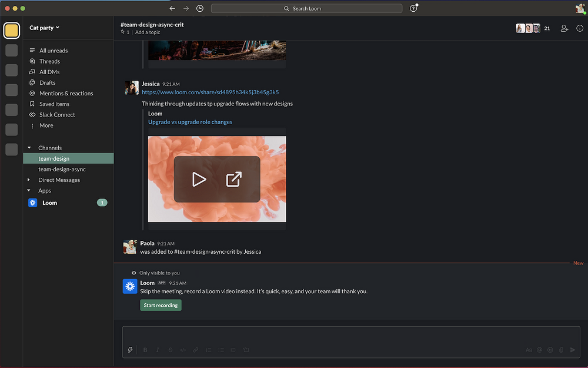This screenshot has height=368, width=588.
Task: Open Slack Connect
Action: pyautogui.click(x=57, y=115)
